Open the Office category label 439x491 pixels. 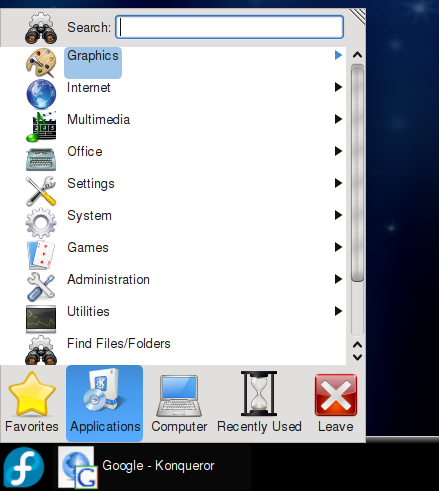85,152
